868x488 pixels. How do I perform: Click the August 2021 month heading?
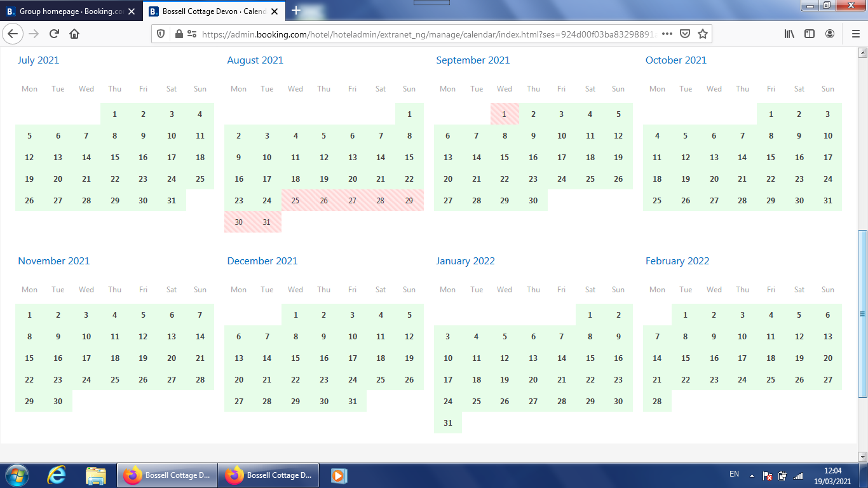[x=255, y=60]
